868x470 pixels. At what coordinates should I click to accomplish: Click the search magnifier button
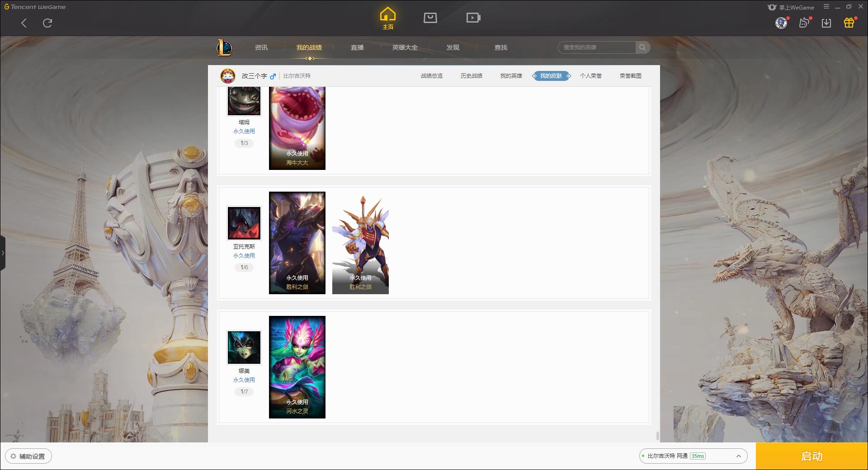642,47
